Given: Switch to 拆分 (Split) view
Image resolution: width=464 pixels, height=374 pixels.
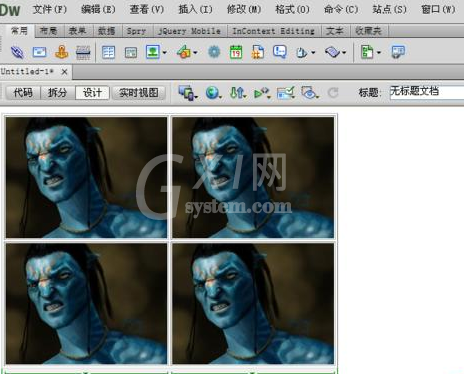Looking at the screenshot, I should point(57,93).
